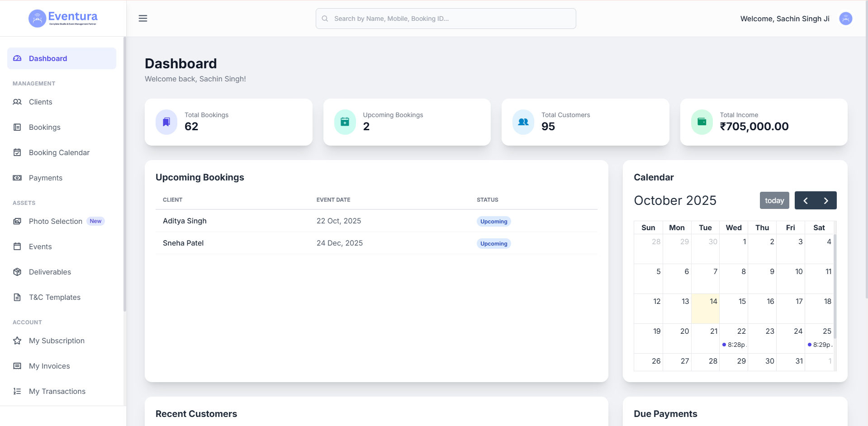
Task: Click the search bar to enter booking ID
Action: tap(446, 19)
